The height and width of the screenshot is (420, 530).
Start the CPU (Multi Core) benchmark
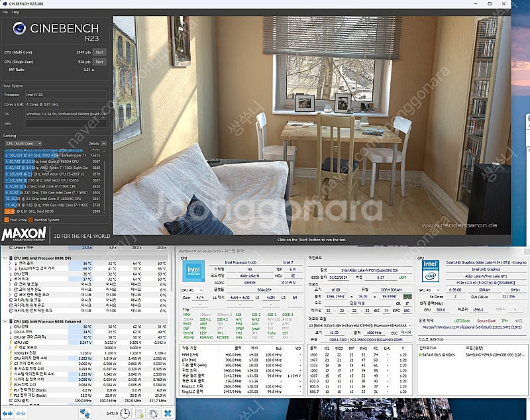[x=99, y=52]
